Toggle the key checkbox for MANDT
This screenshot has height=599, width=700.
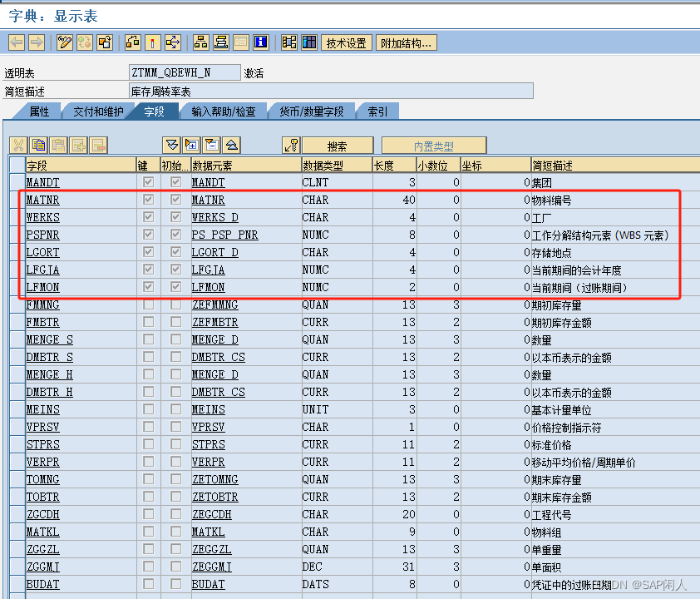click(x=149, y=182)
